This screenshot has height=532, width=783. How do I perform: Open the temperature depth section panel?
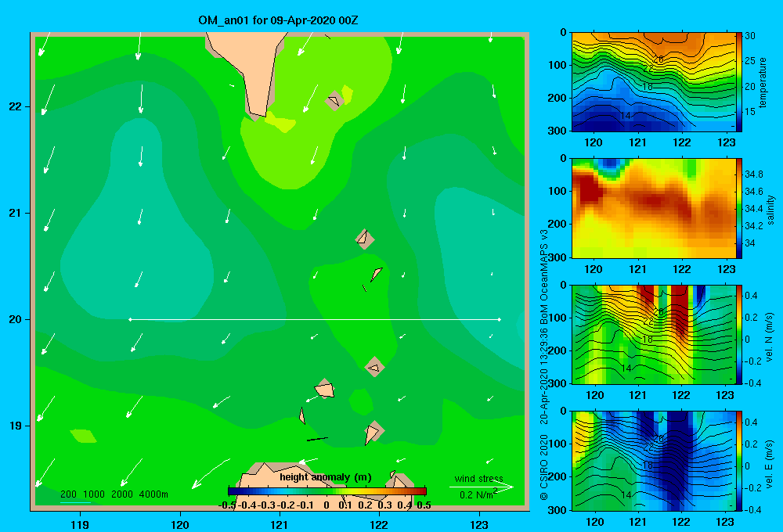click(654, 82)
